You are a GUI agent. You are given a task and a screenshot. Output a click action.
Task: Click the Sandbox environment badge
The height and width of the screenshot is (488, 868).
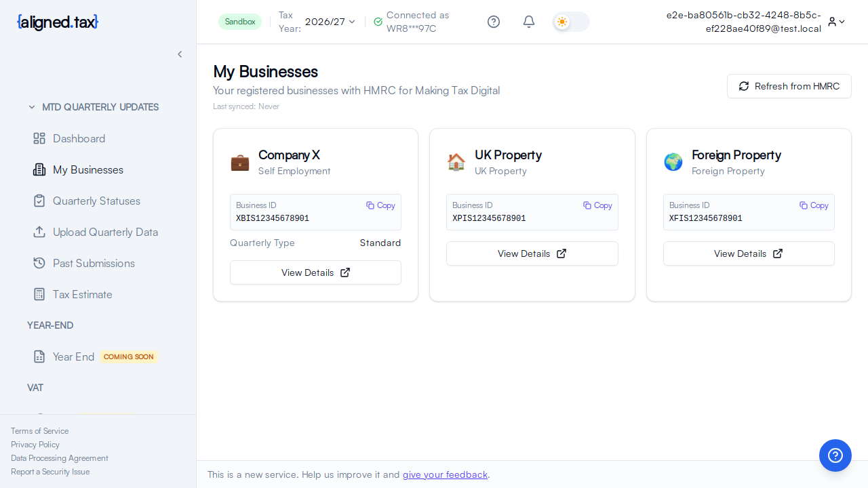[x=240, y=22]
